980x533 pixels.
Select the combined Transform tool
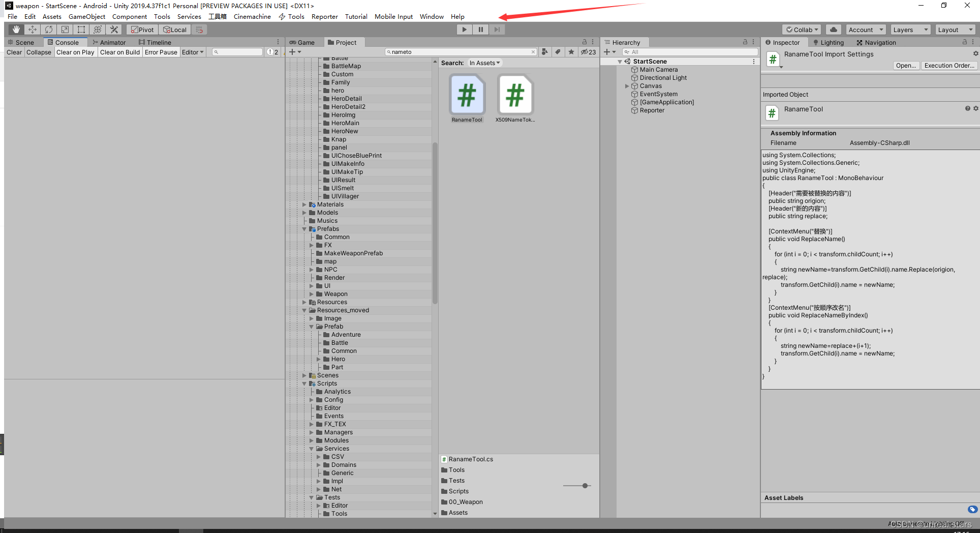(97, 29)
